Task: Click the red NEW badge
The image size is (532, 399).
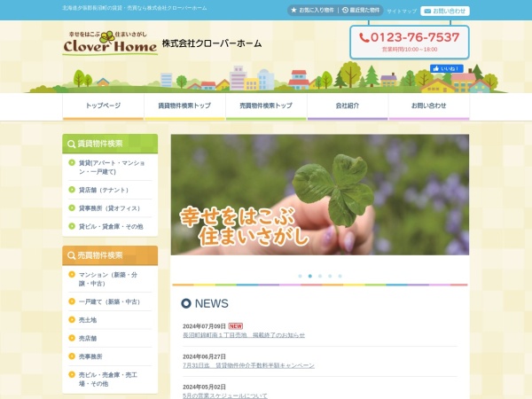Action: pyautogui.click(x=236, y=326)
